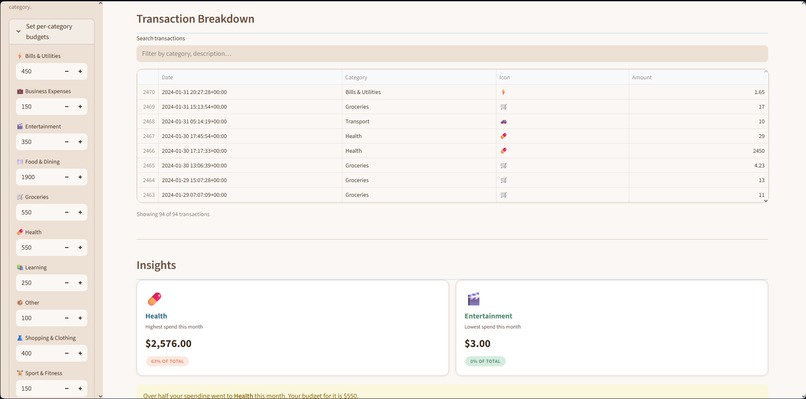Edit the Learning budget value 250
Screen dimensions: 806x399
tap(38, 283)
